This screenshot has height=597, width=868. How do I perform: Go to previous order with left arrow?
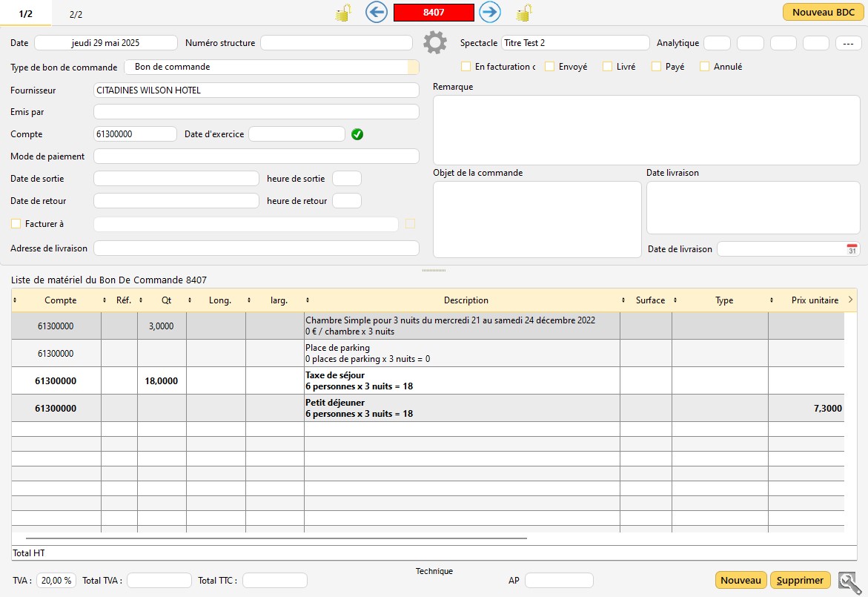[377, 12]
